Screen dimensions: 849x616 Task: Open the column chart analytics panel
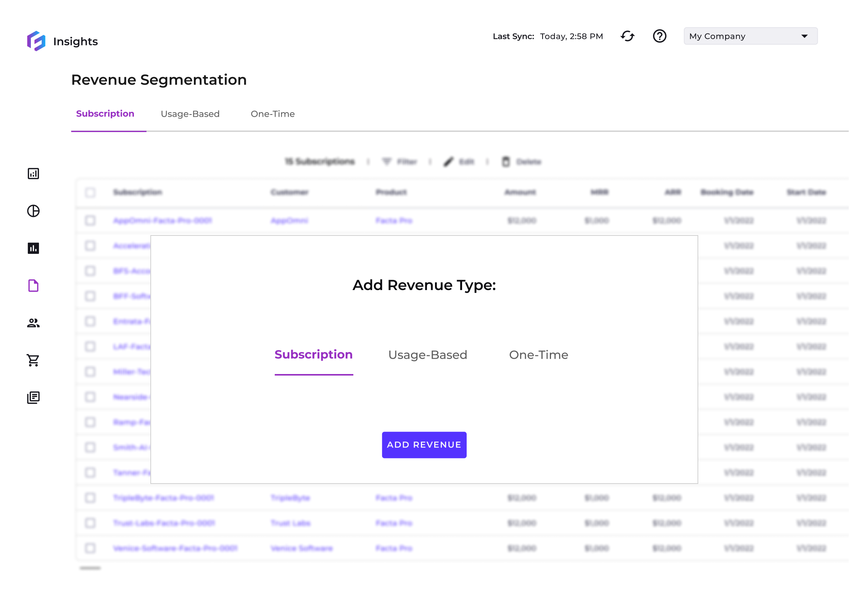(x=34, y=248)
